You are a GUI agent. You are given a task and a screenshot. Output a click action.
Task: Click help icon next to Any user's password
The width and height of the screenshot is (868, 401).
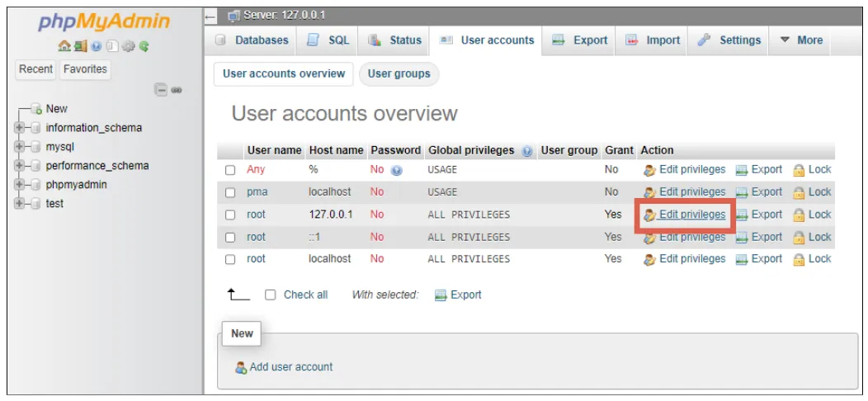[x=396, y=171]
